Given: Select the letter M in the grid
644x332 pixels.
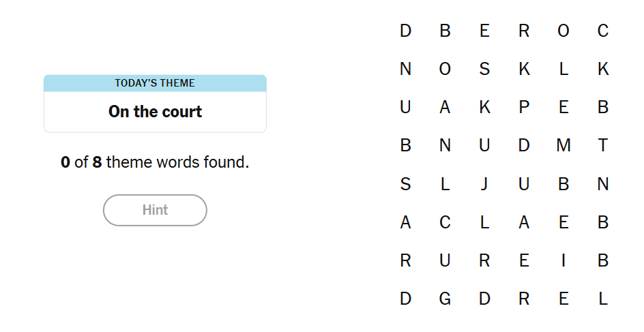Looking at the screenshot, I should [563, 145].
